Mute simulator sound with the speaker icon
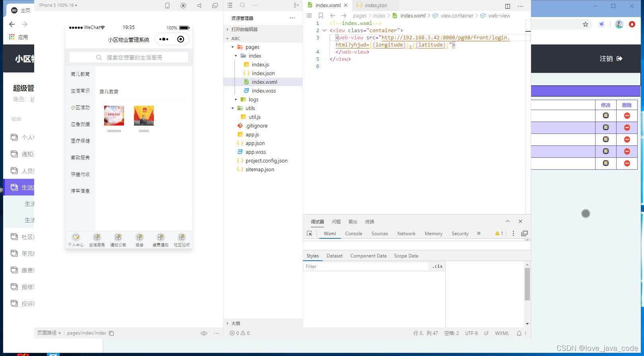This screenshot has height=356, width=644. coord(199,6)
